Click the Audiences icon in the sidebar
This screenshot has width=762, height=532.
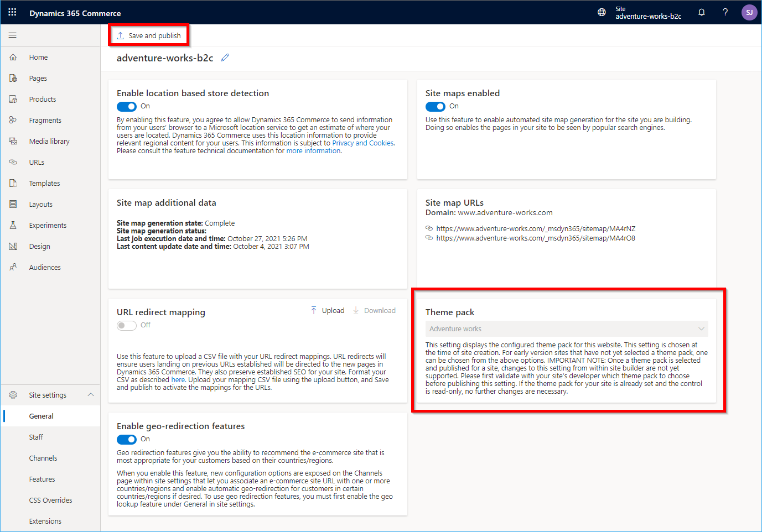coord(13,268)
